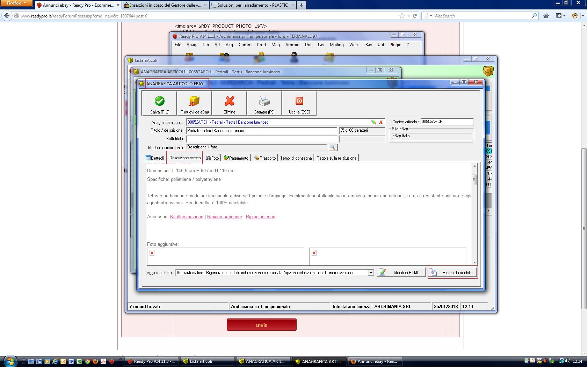Launch Chrome from the quick launch bar
Screen dimensions: 588x367
tap(87, 361)
